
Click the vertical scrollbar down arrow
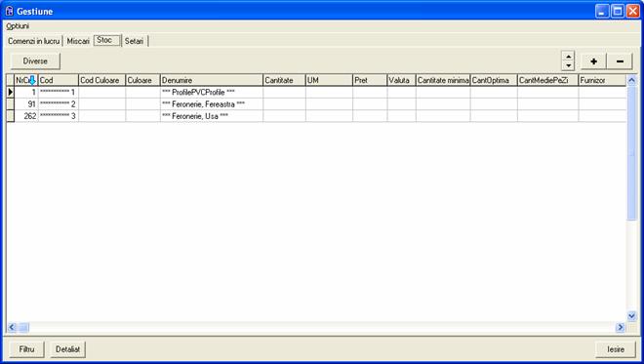(631, 316)
